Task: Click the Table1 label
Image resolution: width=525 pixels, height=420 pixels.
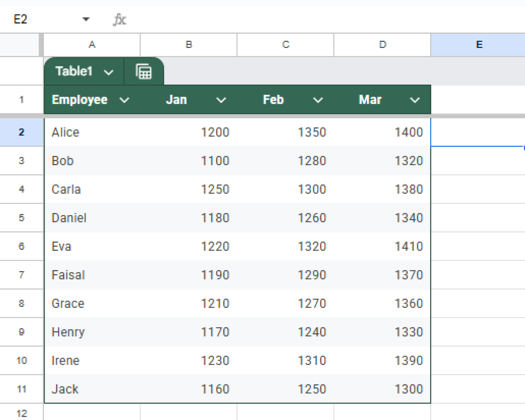Action: tap(74, 72)
